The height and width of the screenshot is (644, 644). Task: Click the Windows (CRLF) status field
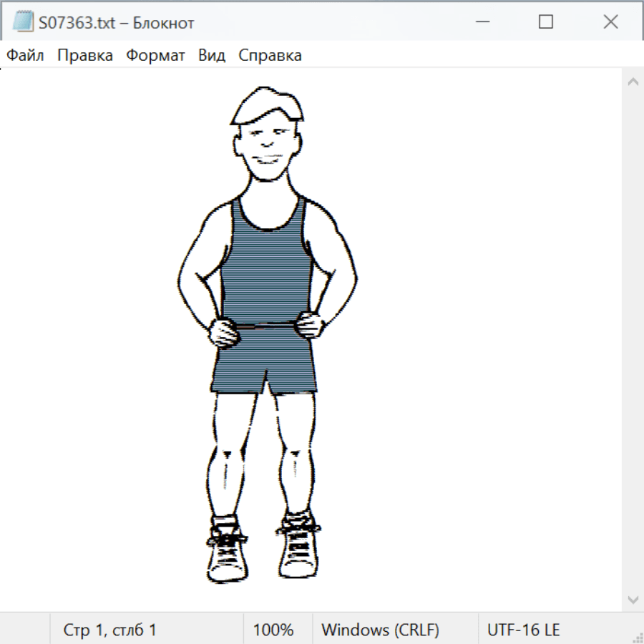tap(380, 630)
